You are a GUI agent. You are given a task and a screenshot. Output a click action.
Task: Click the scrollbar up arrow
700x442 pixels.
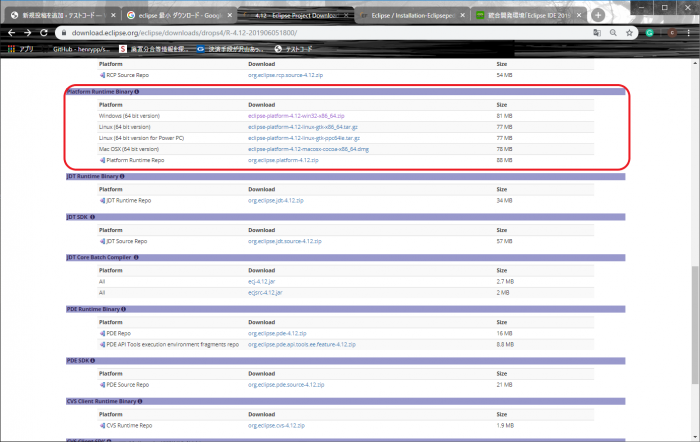tap(695, 63)
